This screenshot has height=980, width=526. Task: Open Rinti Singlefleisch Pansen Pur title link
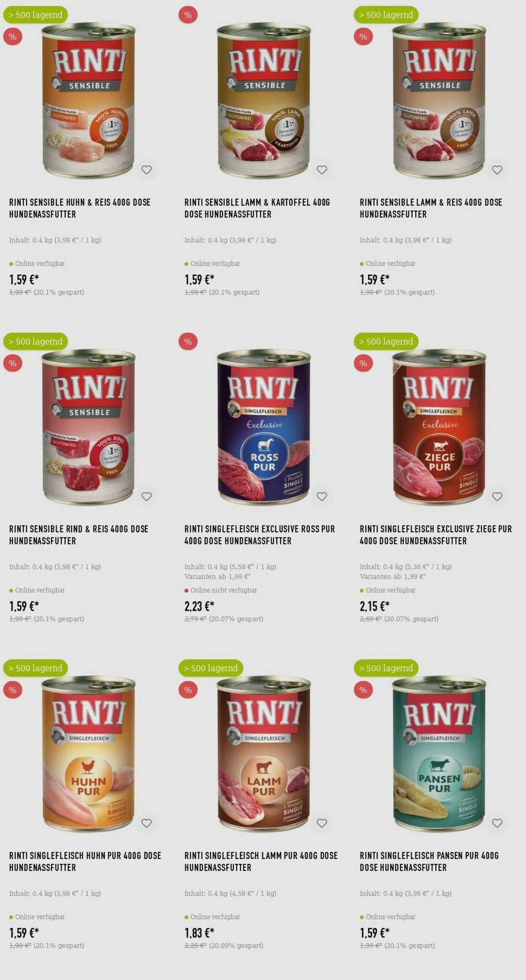429,861
